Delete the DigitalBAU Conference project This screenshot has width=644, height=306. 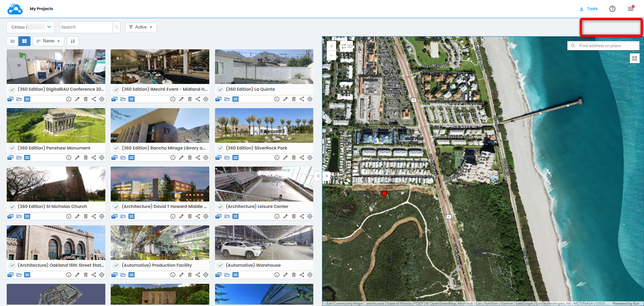tap(86, 99)
